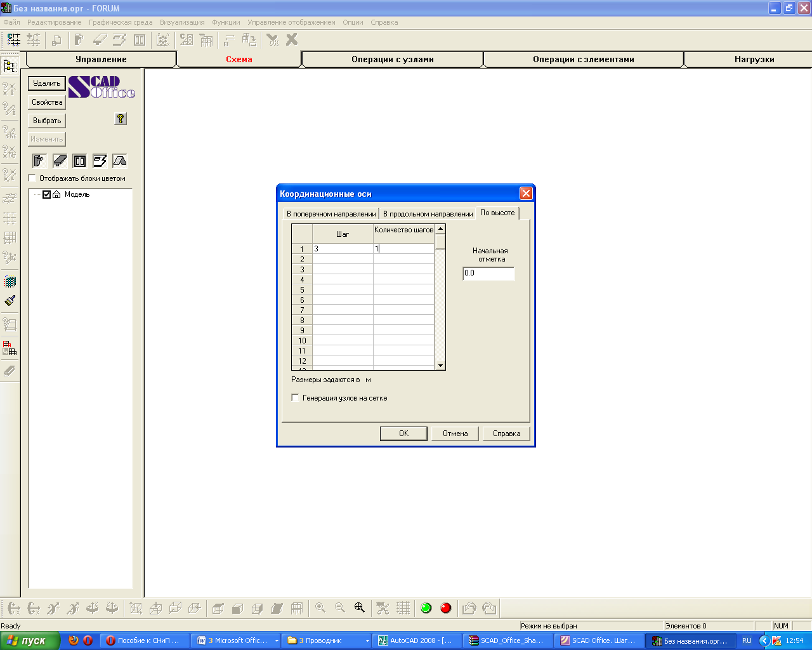
Task: Select the slab block icon in left panel
Action: click(x=100, y=161)
